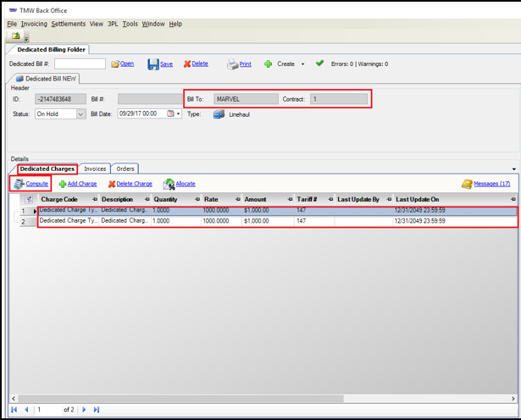Switch to the Invoices tab
521x420 pixels.
tap(95, 169)
